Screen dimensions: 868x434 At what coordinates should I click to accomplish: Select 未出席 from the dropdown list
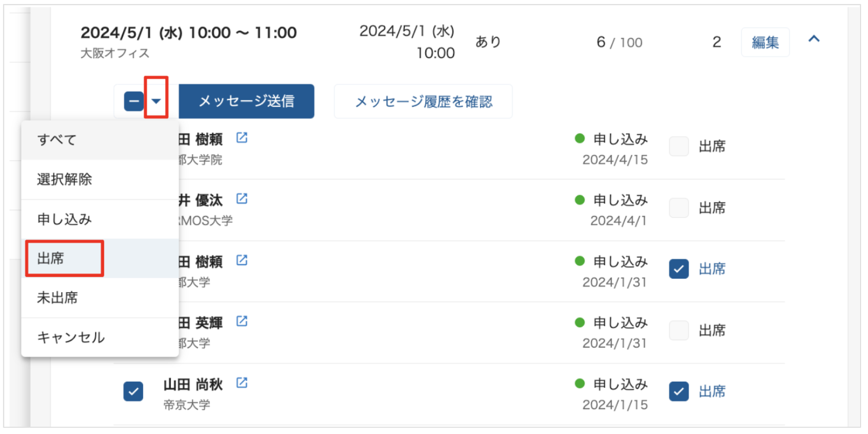click(57, 298)
